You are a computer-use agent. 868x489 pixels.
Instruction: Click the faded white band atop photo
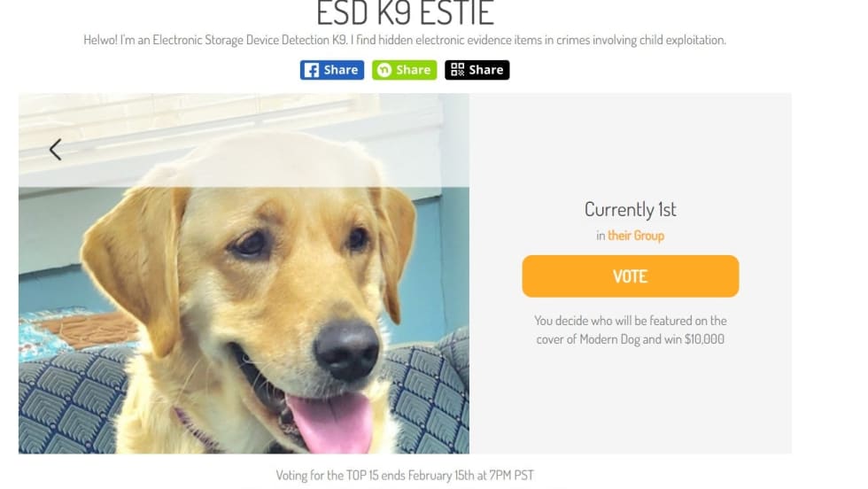click(x=244, y=140)
